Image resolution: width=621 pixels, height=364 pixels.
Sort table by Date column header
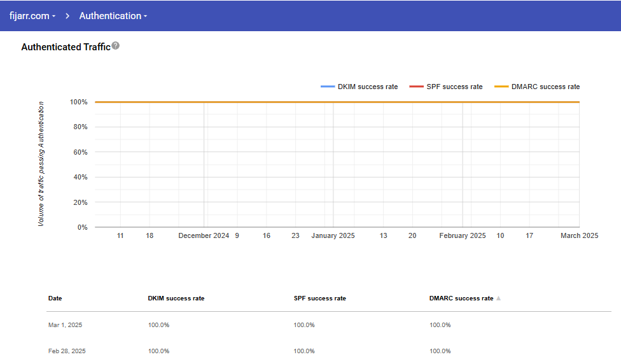click(x=55, y=298)
